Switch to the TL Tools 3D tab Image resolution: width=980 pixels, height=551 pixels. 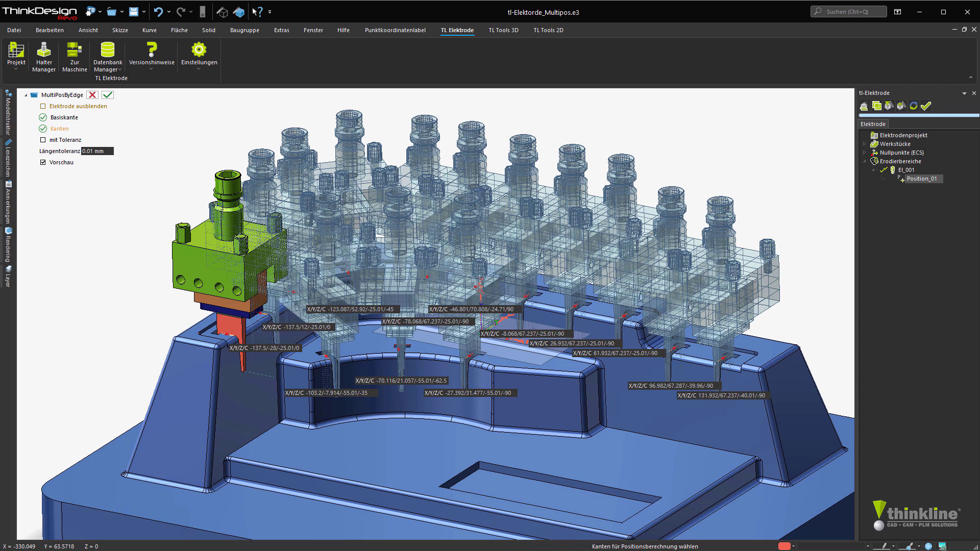tap(503, 30)
